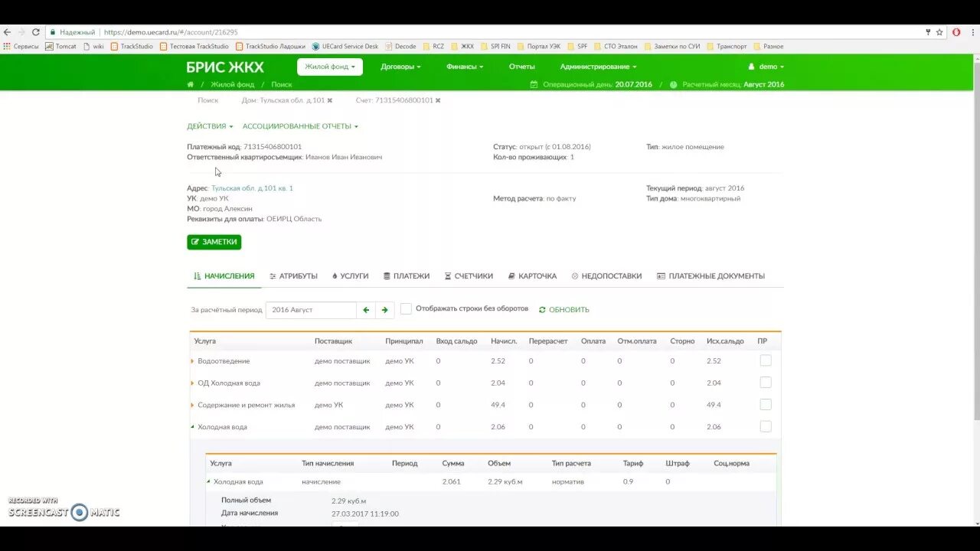Switch to the УСЛУГИ tab
The width and height of the screenshot is (980, 551).
coord(350,276)
